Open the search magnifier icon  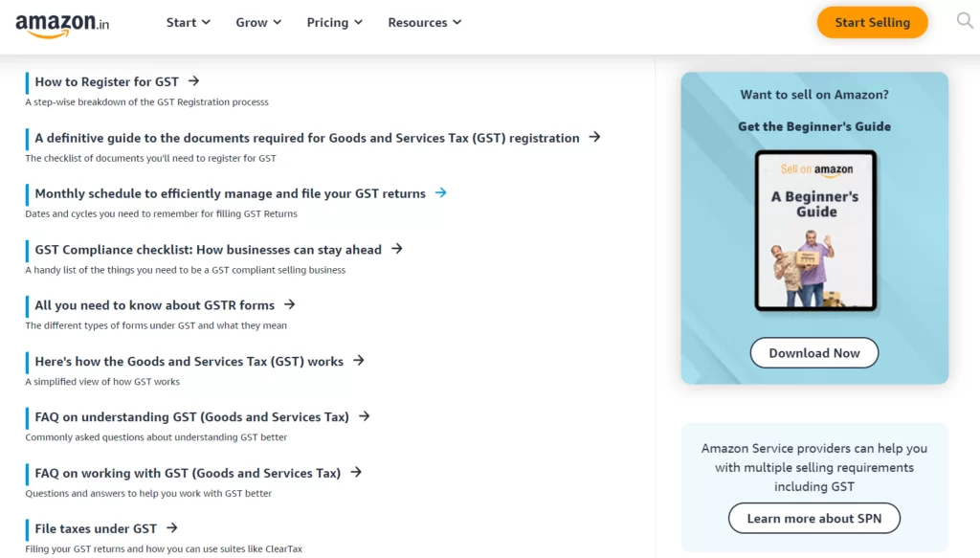(965, 21)
